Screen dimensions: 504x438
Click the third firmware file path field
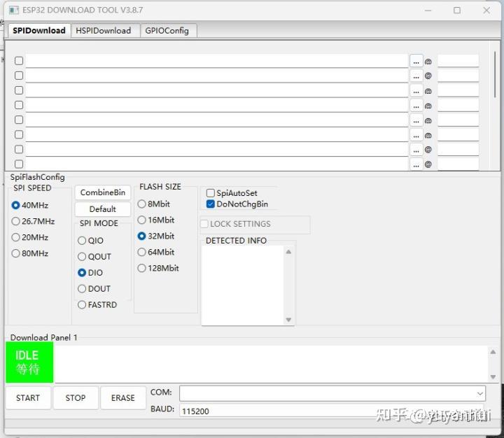pyautogui.click(x=216, y=91)
